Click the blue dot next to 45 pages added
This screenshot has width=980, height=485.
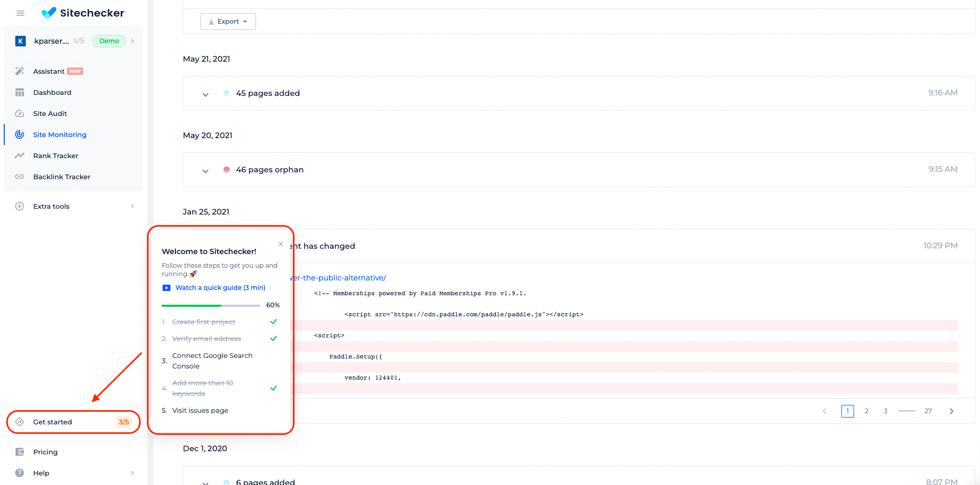point(227,93)
